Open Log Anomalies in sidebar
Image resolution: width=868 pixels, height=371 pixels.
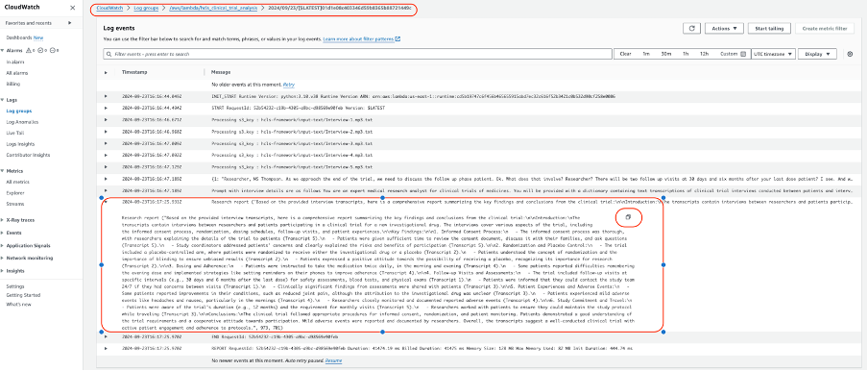coord(22,122)
